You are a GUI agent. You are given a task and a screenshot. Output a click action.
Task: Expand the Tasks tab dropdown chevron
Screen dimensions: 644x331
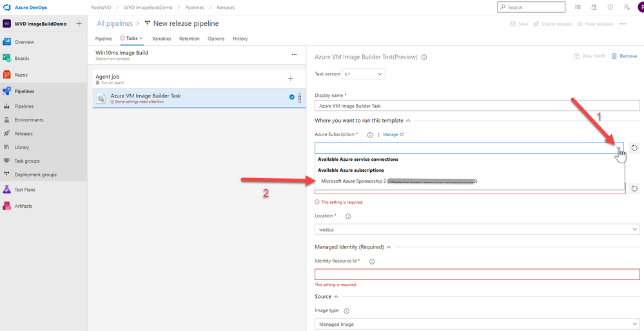pos(141,38)
